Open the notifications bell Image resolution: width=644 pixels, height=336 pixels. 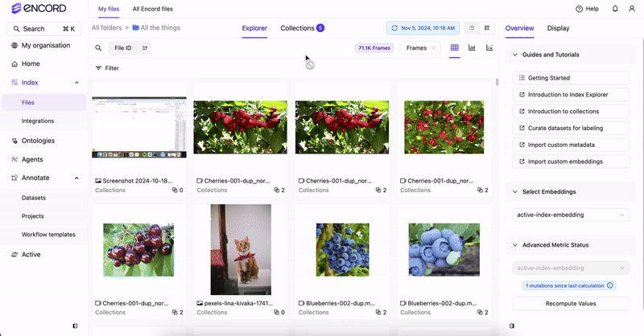coord(615,9)
